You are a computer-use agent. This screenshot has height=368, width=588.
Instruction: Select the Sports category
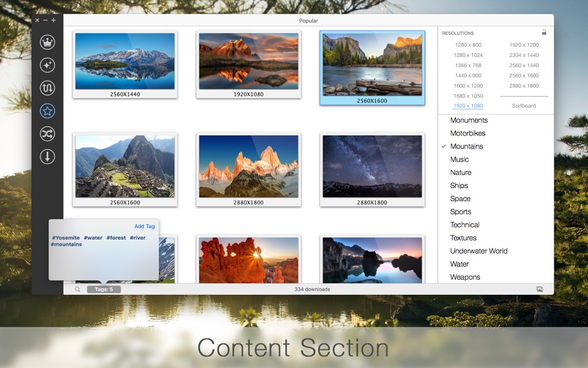461,212
